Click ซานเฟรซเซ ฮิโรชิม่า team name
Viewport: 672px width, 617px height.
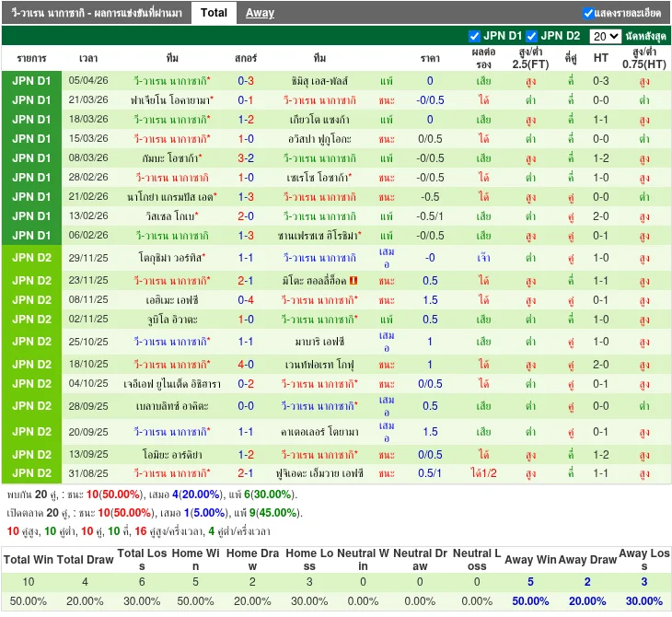(x=319, y=236)
